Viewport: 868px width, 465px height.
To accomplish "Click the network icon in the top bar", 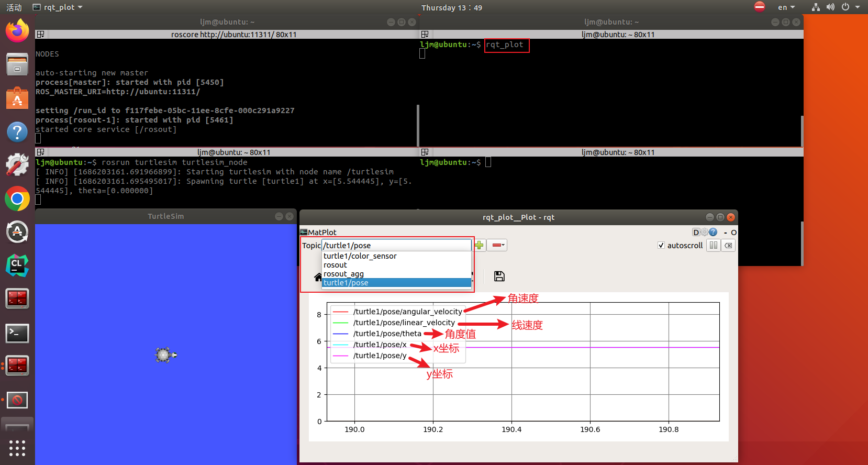I will (x=816, y=7).
